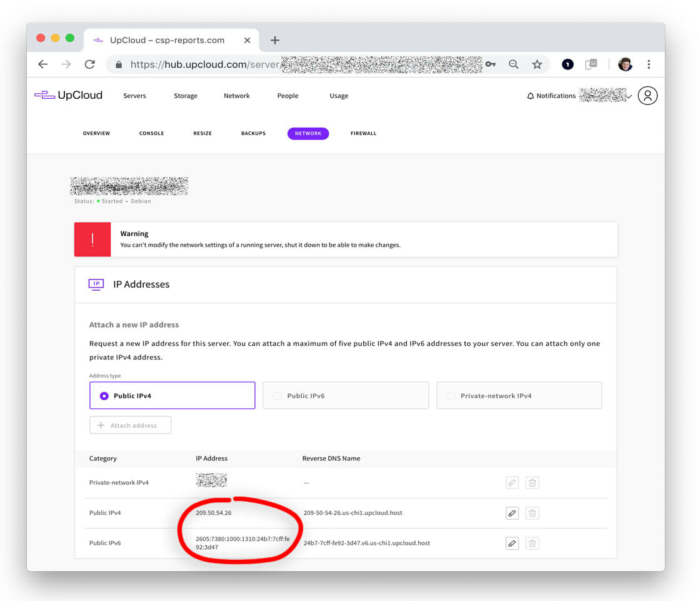Click the Debian label under server name

point(141,201)
